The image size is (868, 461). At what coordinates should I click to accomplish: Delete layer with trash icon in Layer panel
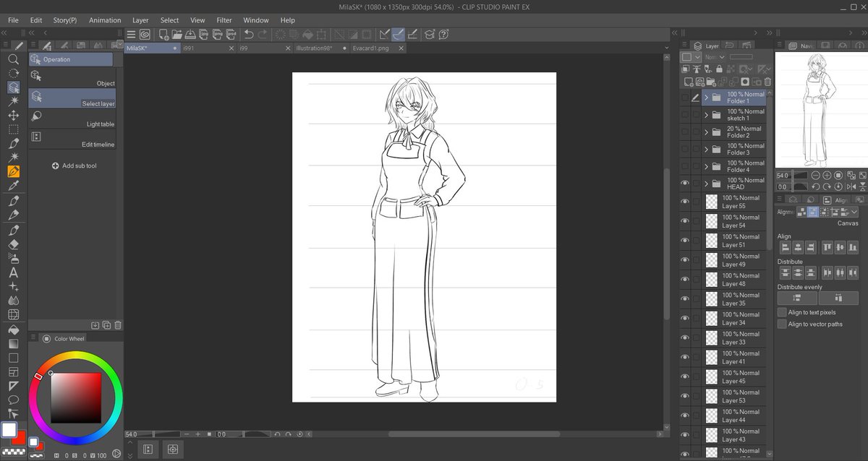coord(767,82)
